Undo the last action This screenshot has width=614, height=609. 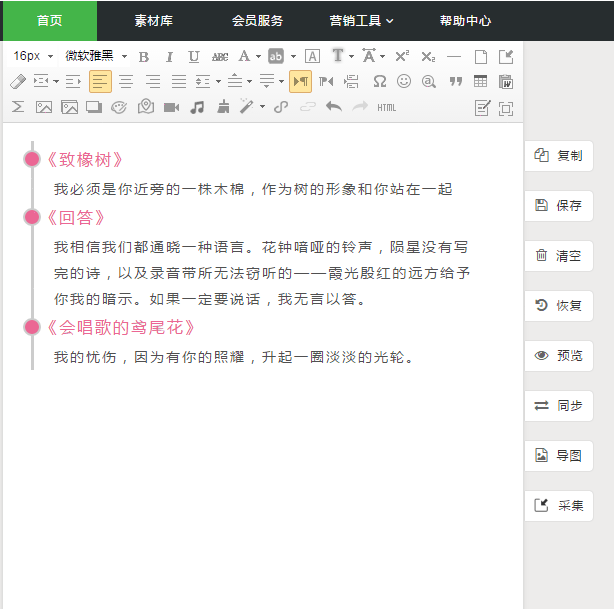click(334, 107)
